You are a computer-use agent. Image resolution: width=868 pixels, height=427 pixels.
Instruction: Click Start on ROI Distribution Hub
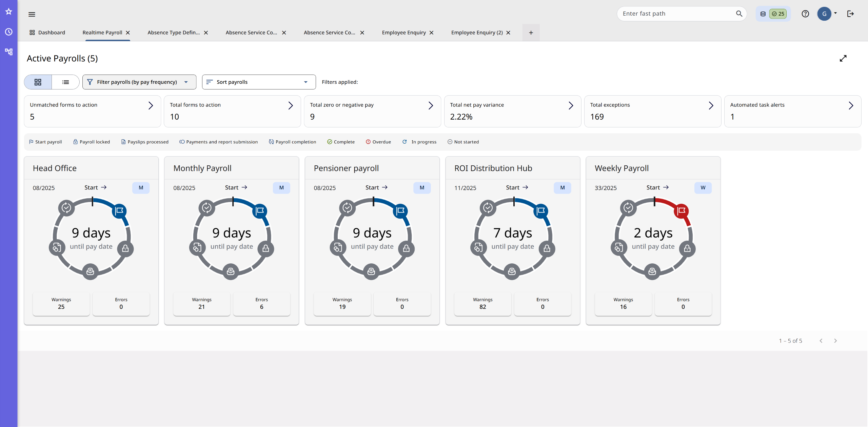point(517,187)
